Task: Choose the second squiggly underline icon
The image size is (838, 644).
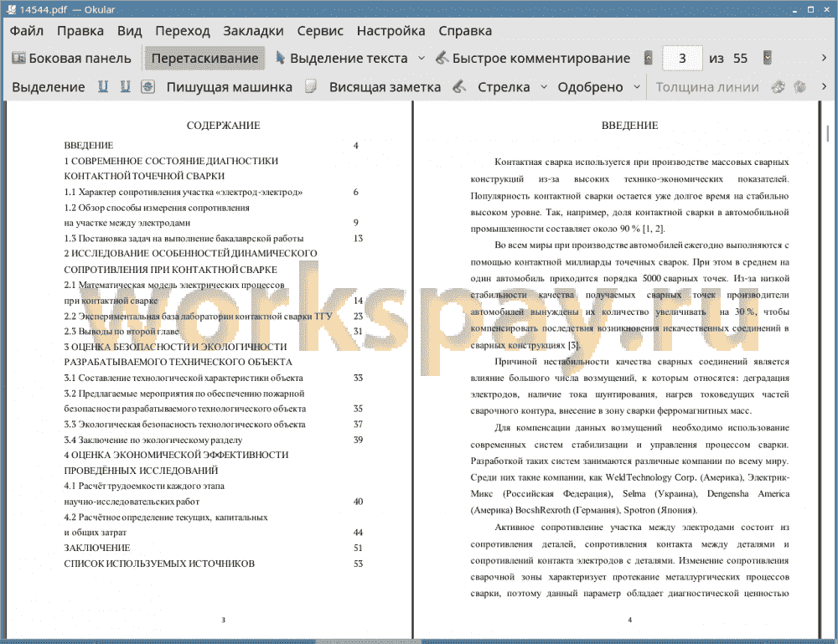Action: coord(125,86)
